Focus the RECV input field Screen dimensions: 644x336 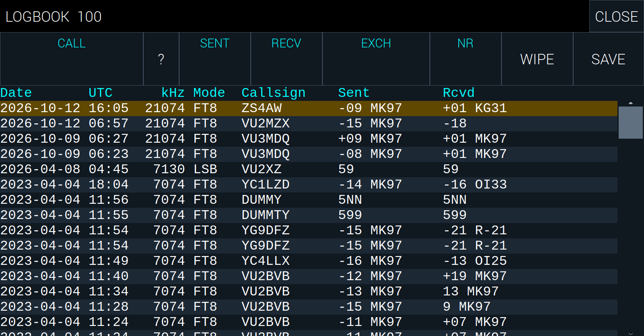coord(286,59)
